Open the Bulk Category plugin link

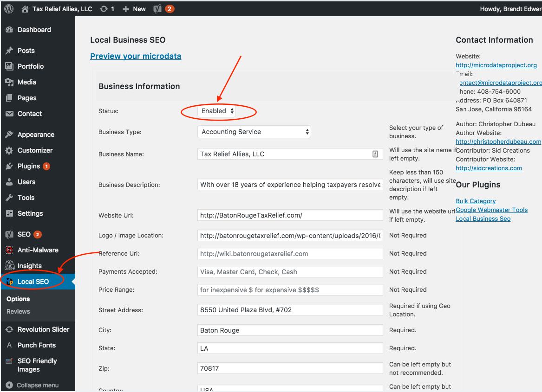(x=476, y=201)
